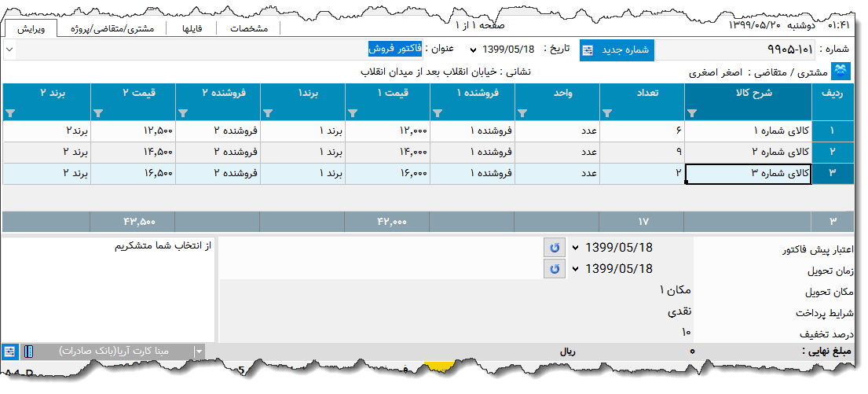Click the blue settings icon in bottom-left corner
This screenshot has height=394, width=868.
coord(9,352)
